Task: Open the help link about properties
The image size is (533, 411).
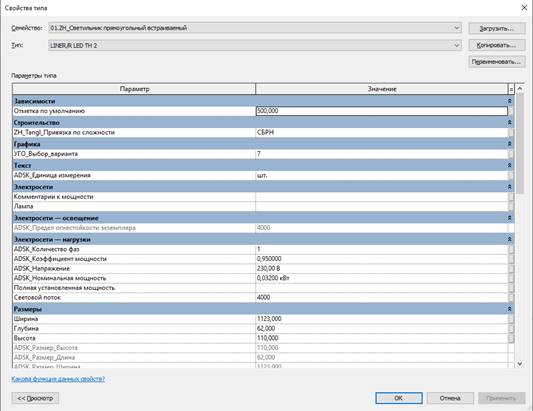Action: click(58, 379)
